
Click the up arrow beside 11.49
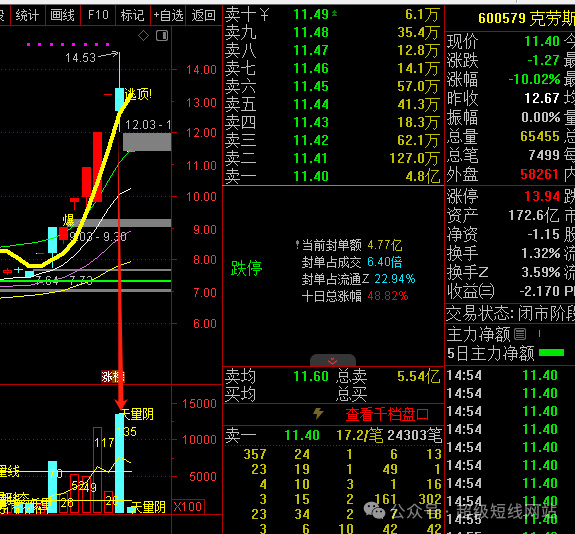tap(334, 14)
